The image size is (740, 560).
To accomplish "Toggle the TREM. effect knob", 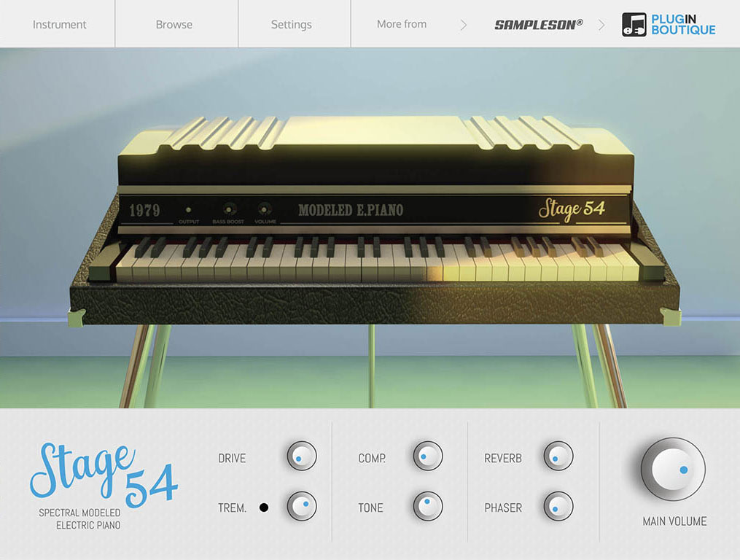I will point(302,507).
